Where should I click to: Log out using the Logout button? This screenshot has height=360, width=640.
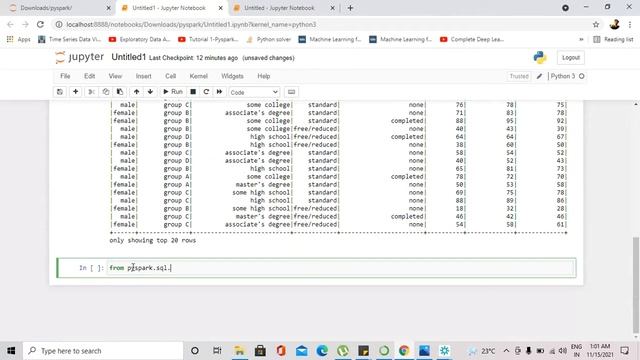(571, 58)
